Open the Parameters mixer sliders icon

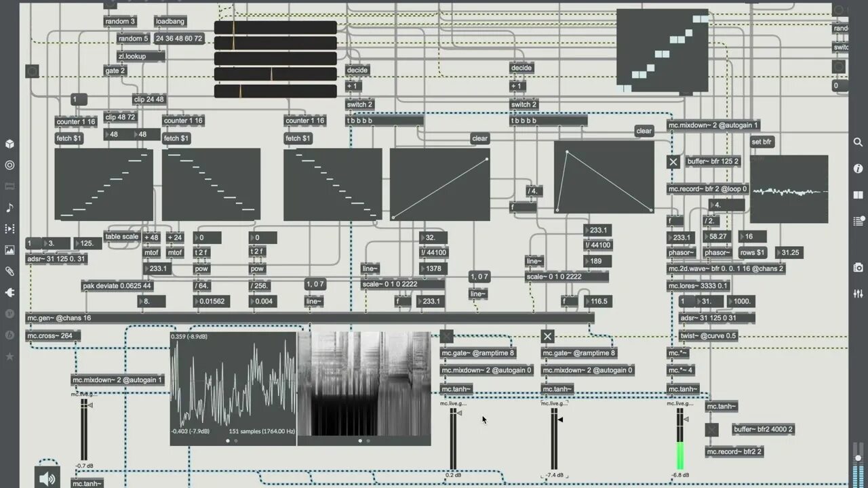click(x=858, y=293)
